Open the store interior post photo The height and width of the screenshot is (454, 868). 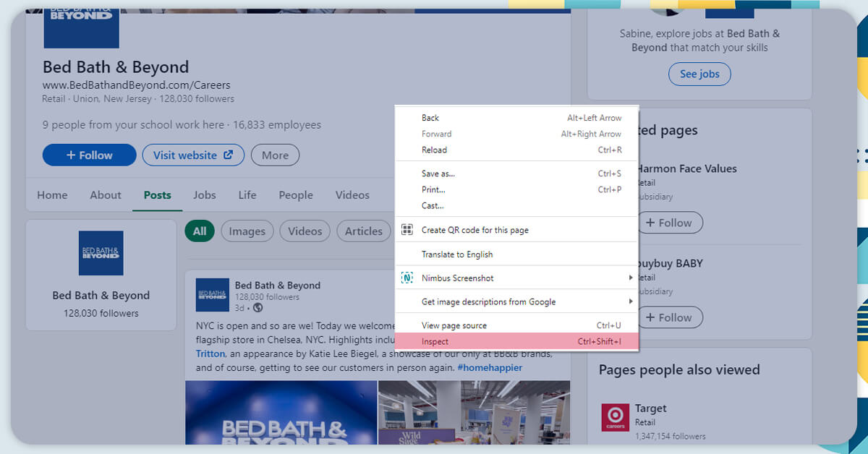(x=475, y=413)
